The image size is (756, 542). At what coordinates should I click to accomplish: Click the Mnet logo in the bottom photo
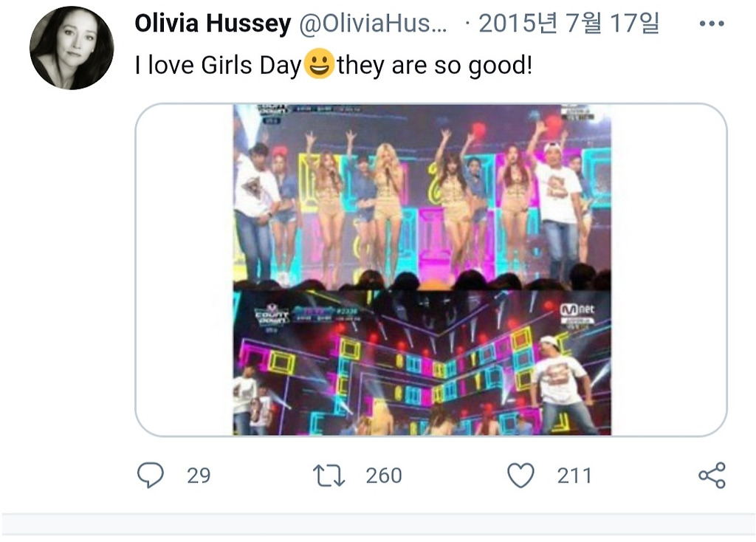577,309
